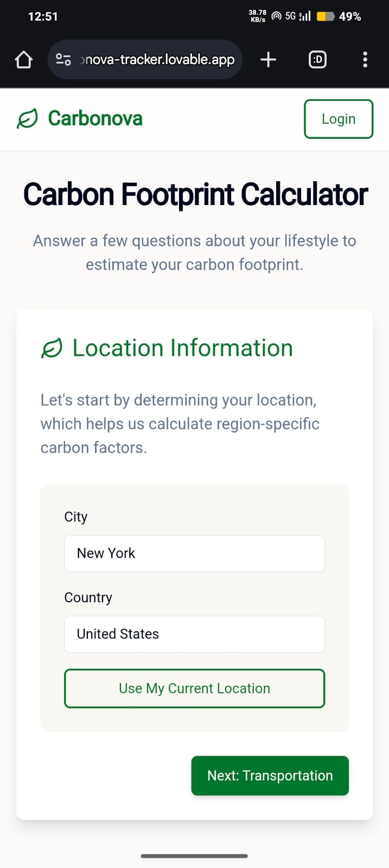
Task: Open the tab switcher icon
Action: tap(317, 60)
